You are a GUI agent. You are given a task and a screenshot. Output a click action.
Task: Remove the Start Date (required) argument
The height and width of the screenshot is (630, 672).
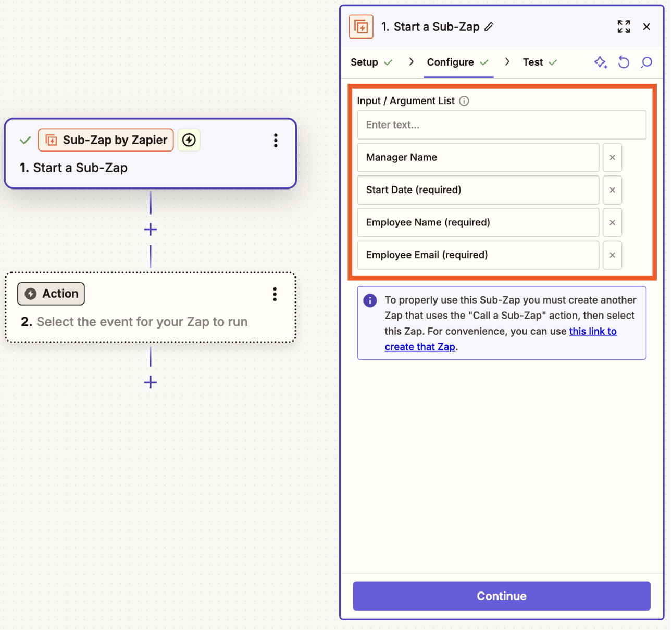(x=612, y=190)
